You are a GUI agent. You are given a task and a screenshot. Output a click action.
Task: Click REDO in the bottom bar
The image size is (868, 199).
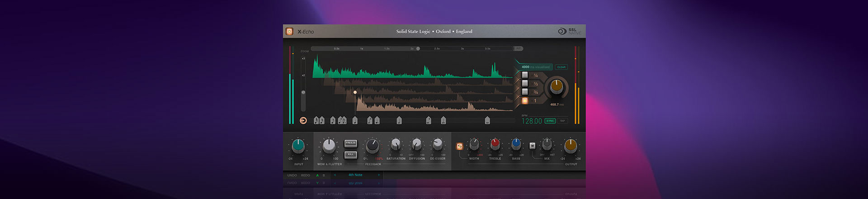tap(306, 175)
